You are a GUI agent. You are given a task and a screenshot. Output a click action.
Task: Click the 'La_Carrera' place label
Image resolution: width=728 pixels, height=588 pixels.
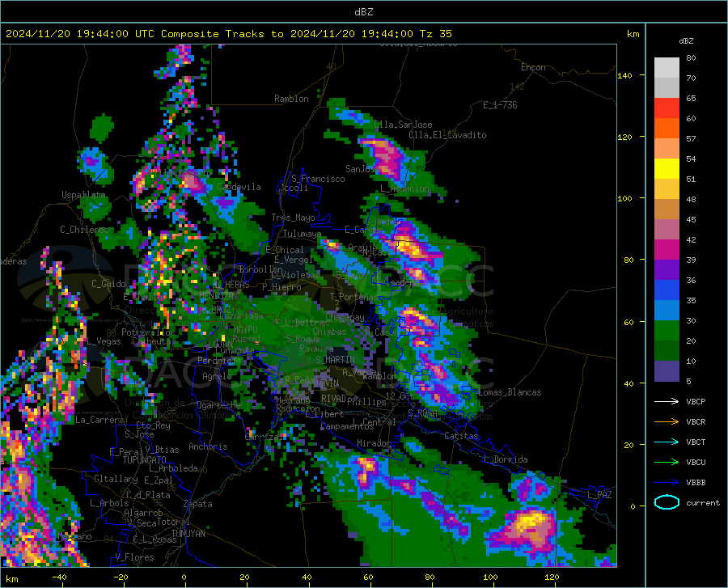click(x=99, y=420)
